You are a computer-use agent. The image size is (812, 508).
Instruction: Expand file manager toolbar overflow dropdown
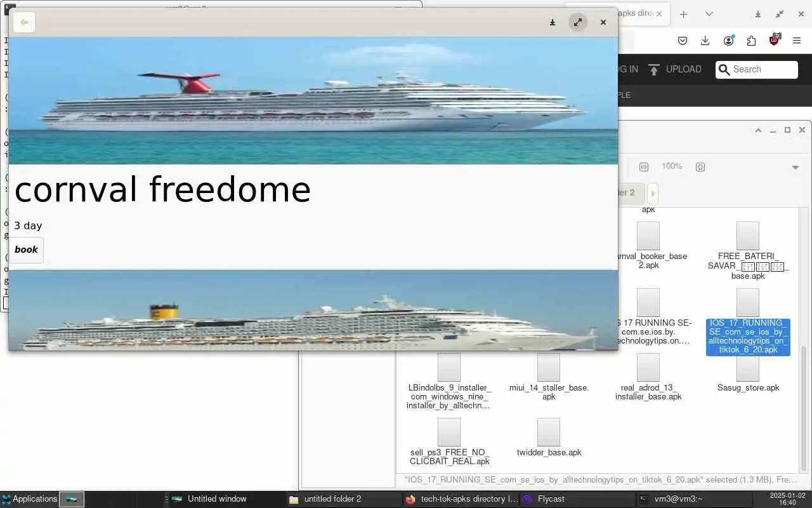click(796, 168)
